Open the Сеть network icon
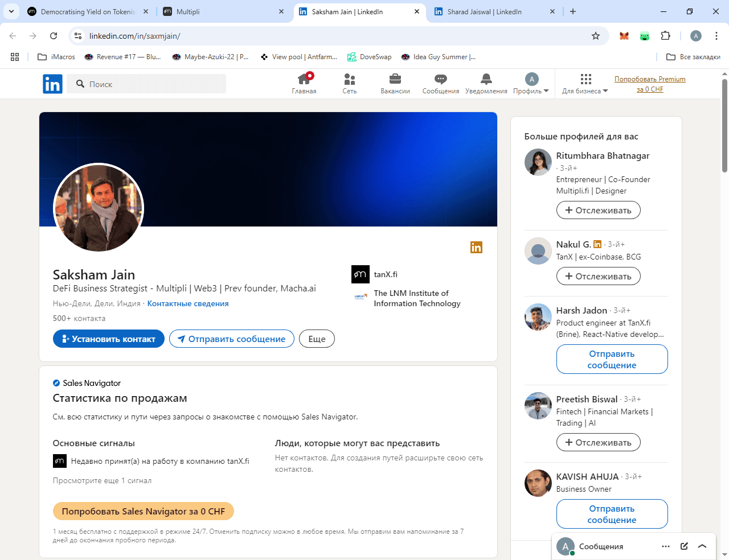Screen dimensions: 729x560 [350, 84]
